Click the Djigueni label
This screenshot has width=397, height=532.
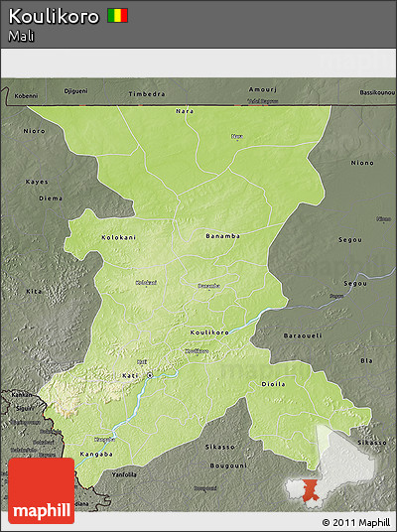click(x=75, y=91)
